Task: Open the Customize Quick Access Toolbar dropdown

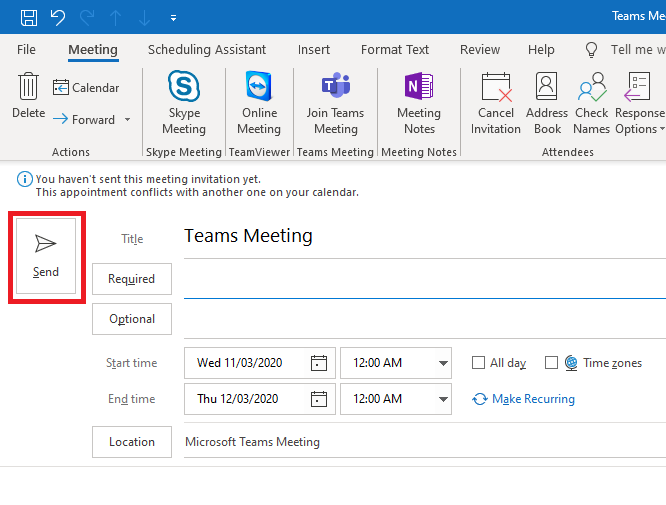Action: coord(173,18)
